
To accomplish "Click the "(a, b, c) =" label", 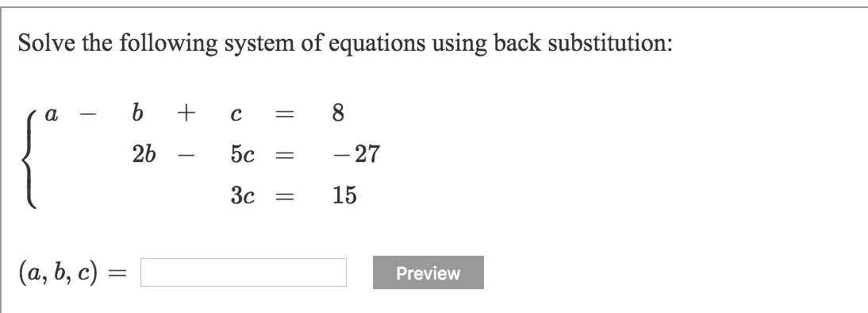I will 72,272.
